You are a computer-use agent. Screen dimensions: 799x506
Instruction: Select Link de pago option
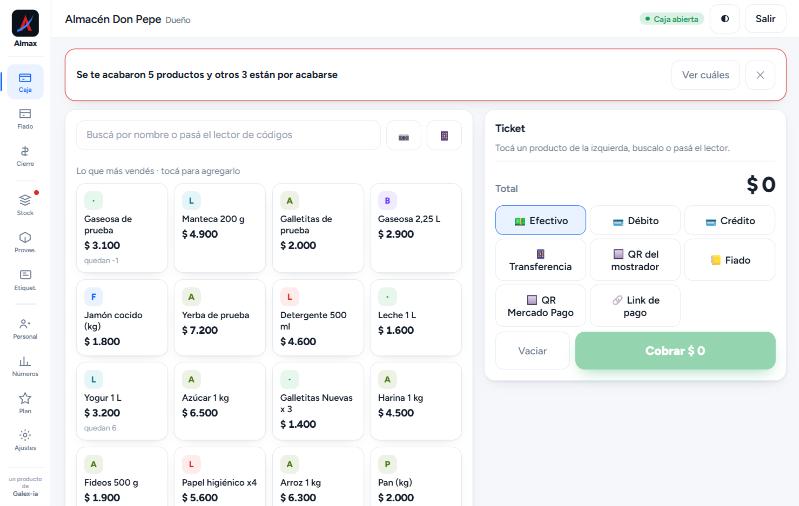coord(635,306)
